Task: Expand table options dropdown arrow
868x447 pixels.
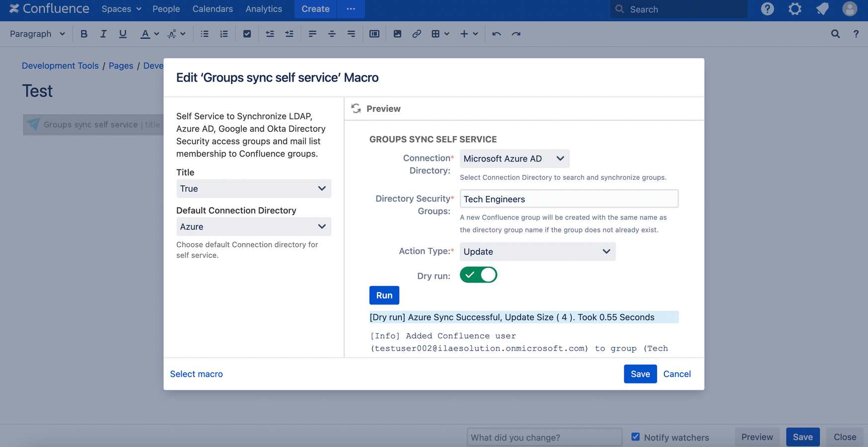Action: point(447,34)
